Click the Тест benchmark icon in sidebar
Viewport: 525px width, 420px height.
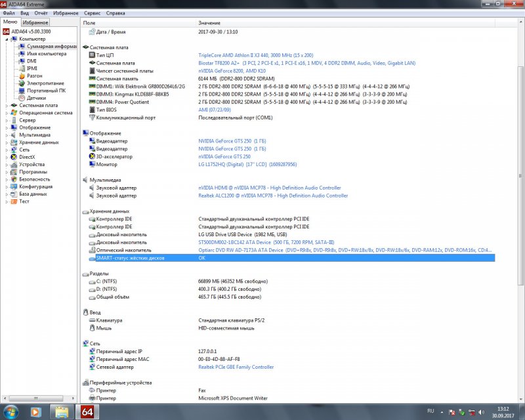[14, 201]
